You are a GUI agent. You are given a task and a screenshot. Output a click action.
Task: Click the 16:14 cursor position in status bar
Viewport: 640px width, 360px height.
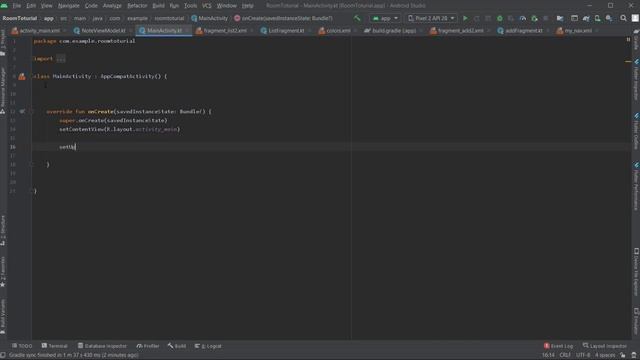548,356
